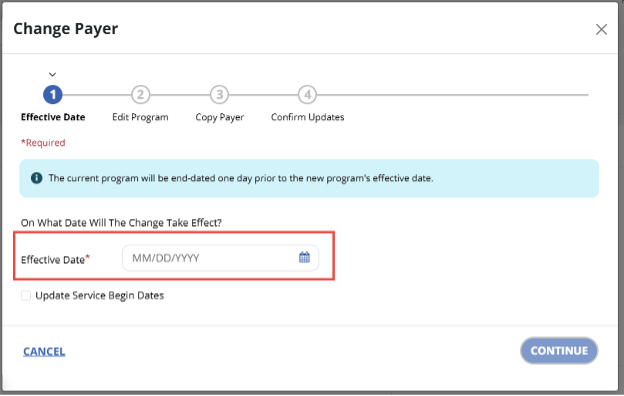Click the Update Service Begin Dates label
The height and width of the screenshot is (396, 624).
(99, 295)
